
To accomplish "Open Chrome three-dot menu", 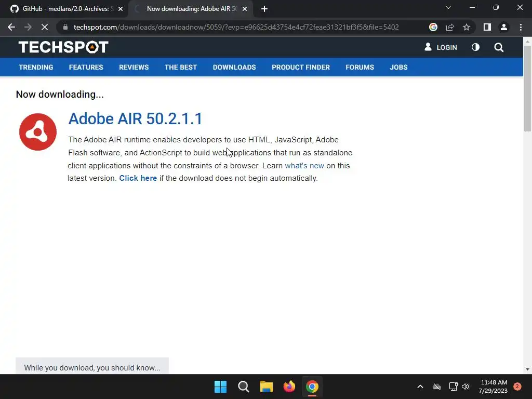I will [521, 27].
